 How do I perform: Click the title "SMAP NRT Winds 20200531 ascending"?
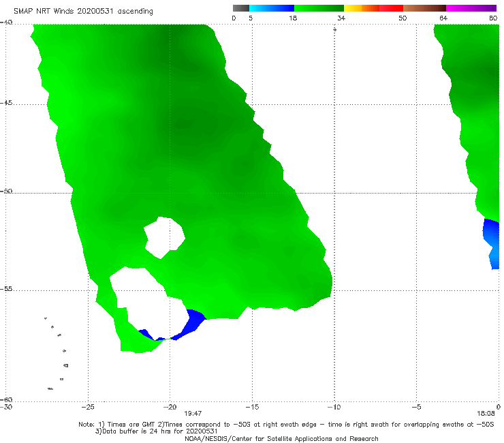pyautogui.click(x=83, y=12)
